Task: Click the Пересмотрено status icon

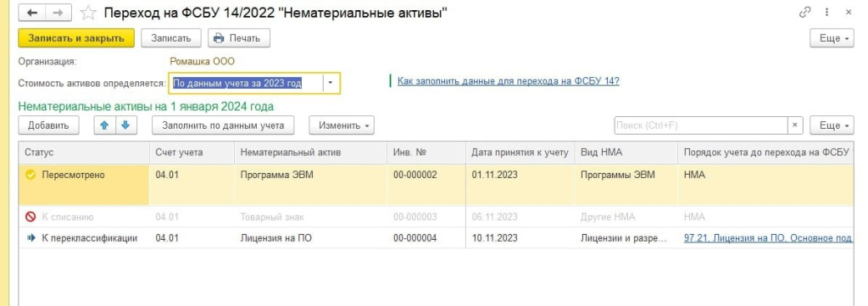Action: pos(31,175)
